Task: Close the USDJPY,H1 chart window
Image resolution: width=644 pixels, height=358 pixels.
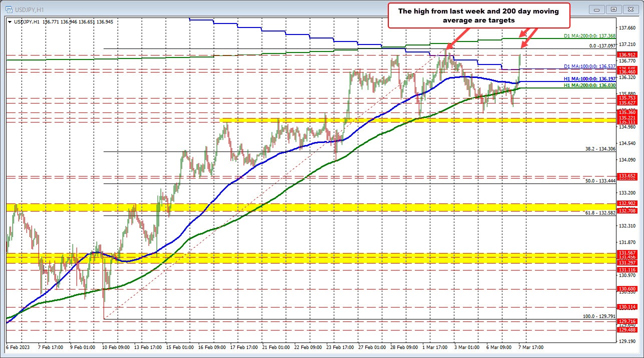Action: [630, 9]
